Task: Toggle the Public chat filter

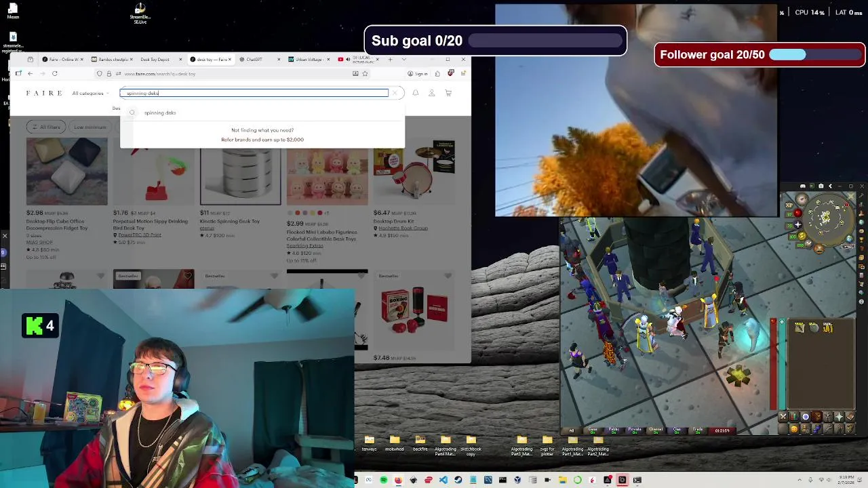Action: click(x=614, y=430)
